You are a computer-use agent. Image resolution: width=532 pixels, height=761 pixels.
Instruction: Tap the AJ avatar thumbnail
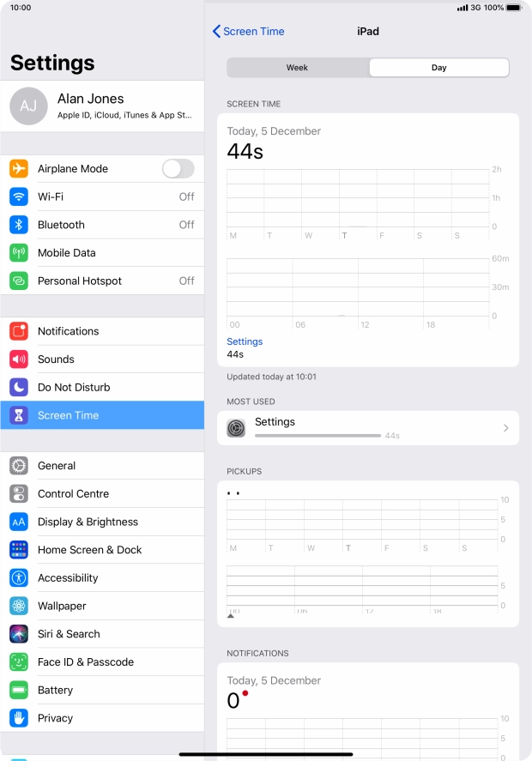(x=28, y=106)
